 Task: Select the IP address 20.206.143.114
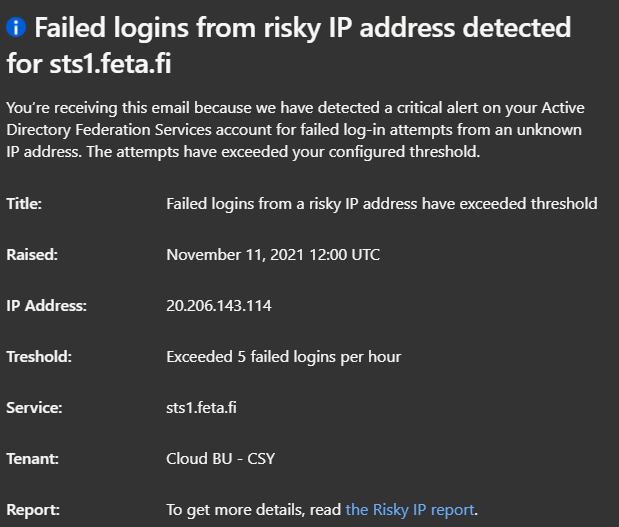point(219,306)
